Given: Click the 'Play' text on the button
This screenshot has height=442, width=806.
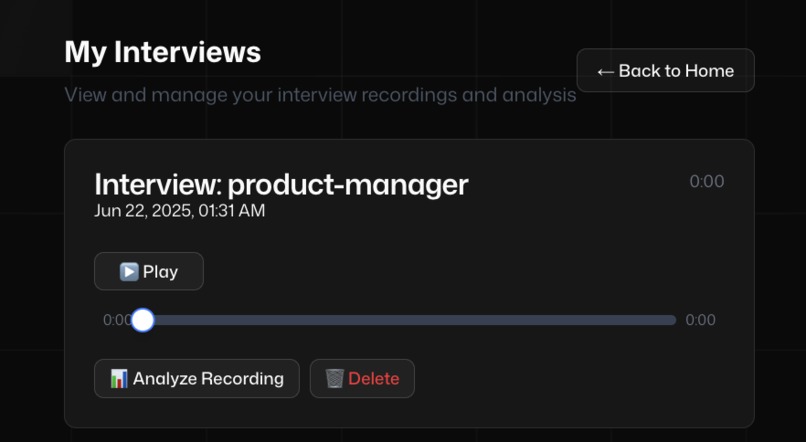Looking at the screenshot, I should 160,272.
